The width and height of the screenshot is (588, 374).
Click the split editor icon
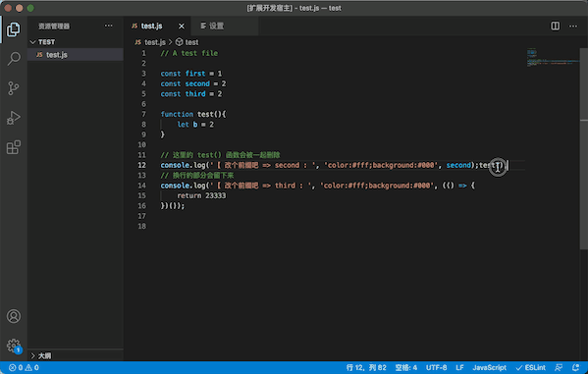(556, 26)
